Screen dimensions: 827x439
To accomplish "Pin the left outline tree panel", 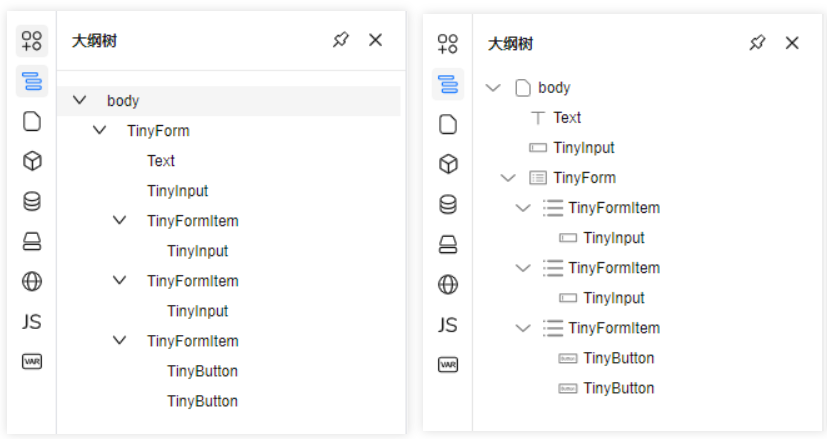I will pos(341,40).
